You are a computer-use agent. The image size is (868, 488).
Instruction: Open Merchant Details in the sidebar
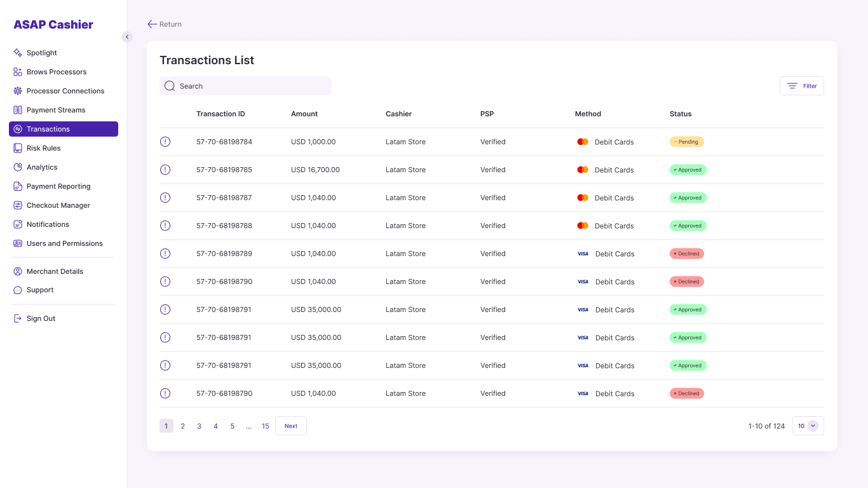click(55, 271)
